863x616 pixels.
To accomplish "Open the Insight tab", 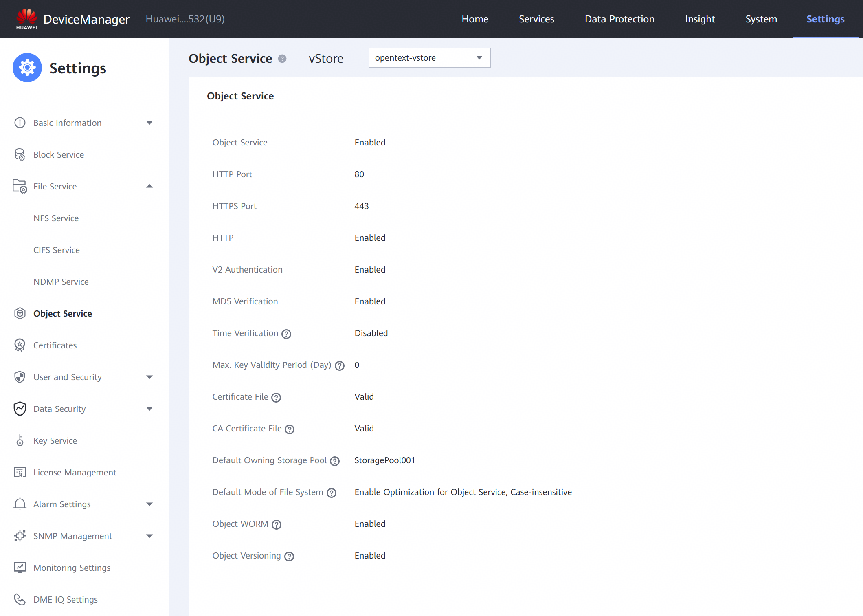I will (700, 19).
